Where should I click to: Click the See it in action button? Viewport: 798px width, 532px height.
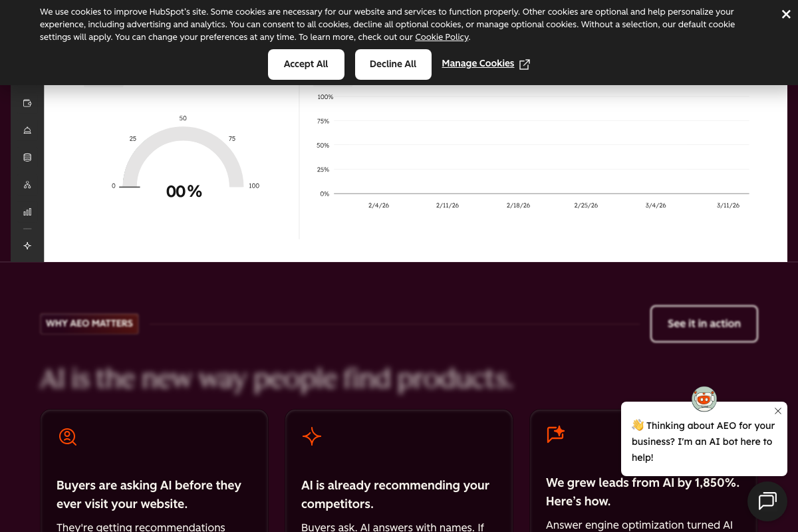[x=704, y=324]
